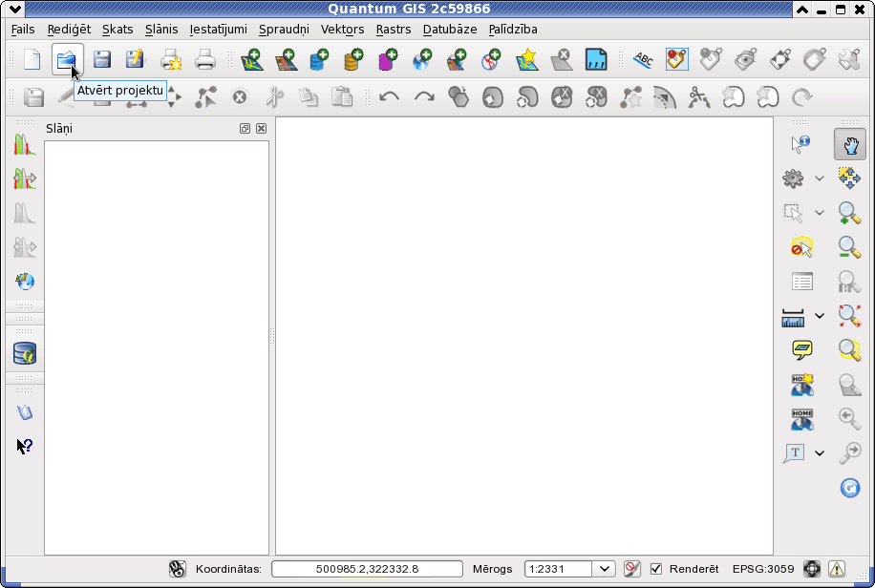The height and width of the screenshot is (588, 875).
Task: Click the ABC labeling icon
Action: pyautogui.click(x=643, y=59)
